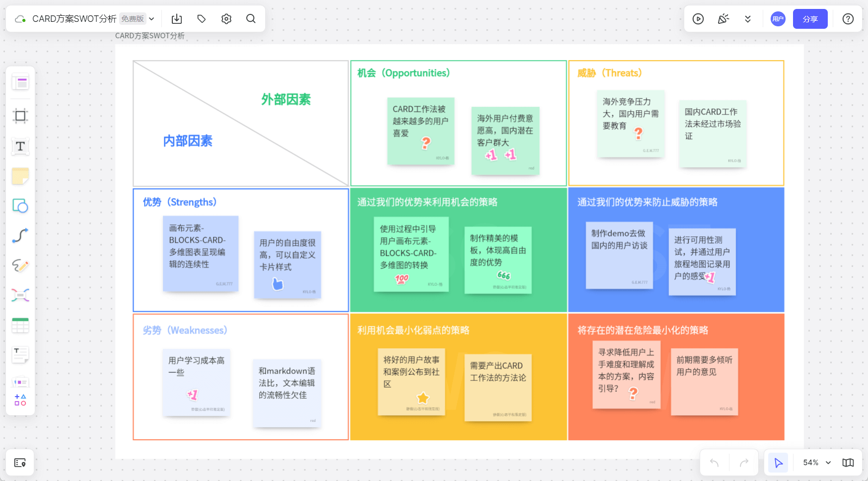The width and height of the screenshot is (868, 481).
Task: Click the 100 sticker on green note
Action: tap(402, 279)
